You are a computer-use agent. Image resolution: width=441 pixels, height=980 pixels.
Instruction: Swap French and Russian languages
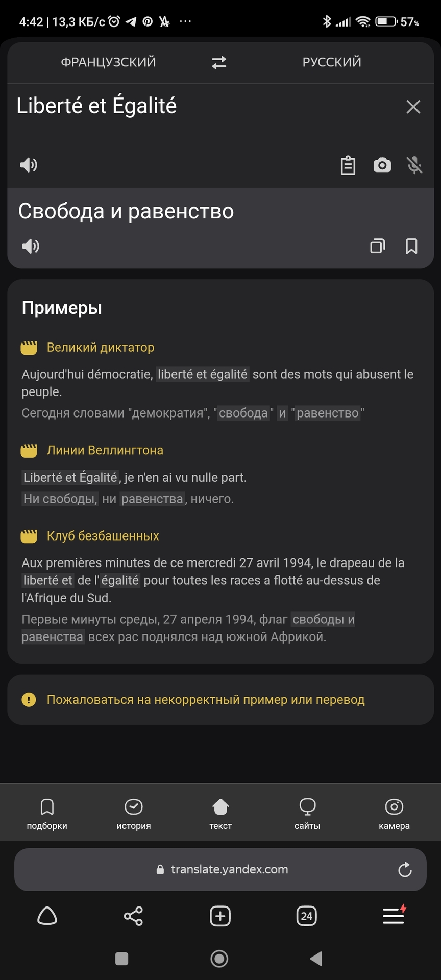point(219,62)
